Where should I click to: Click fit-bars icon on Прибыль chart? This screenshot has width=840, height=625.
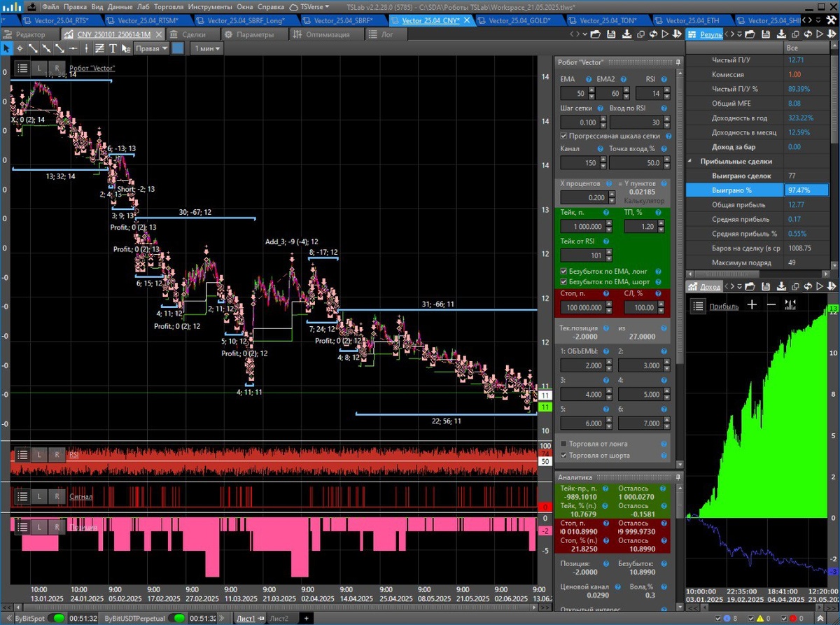(791, 304)
